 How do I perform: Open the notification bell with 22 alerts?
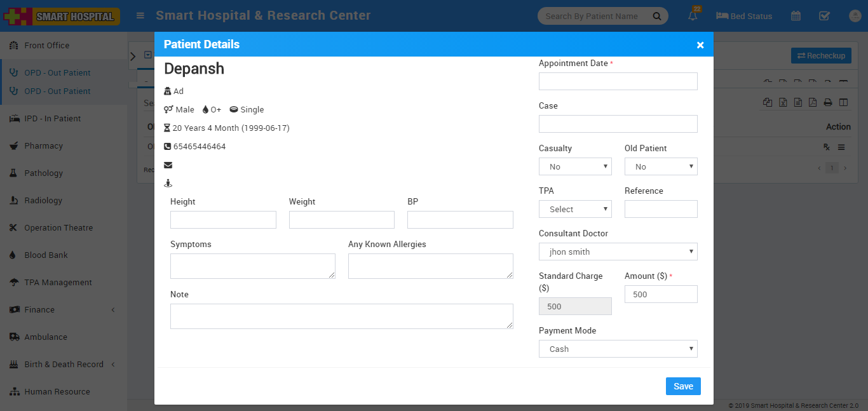[693, 16]
